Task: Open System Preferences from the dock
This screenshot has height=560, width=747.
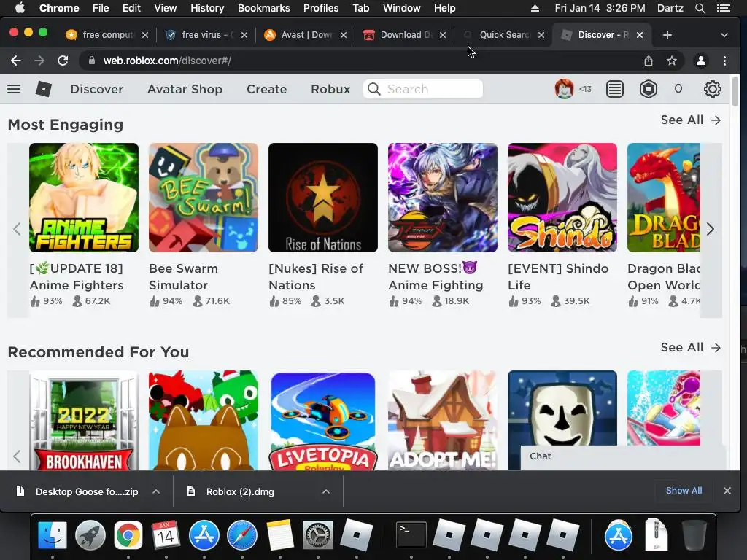Action: click(318, 535)
